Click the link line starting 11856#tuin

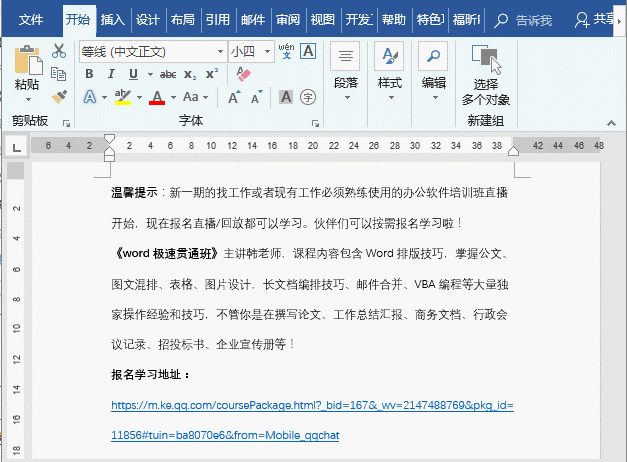point(225,435)
